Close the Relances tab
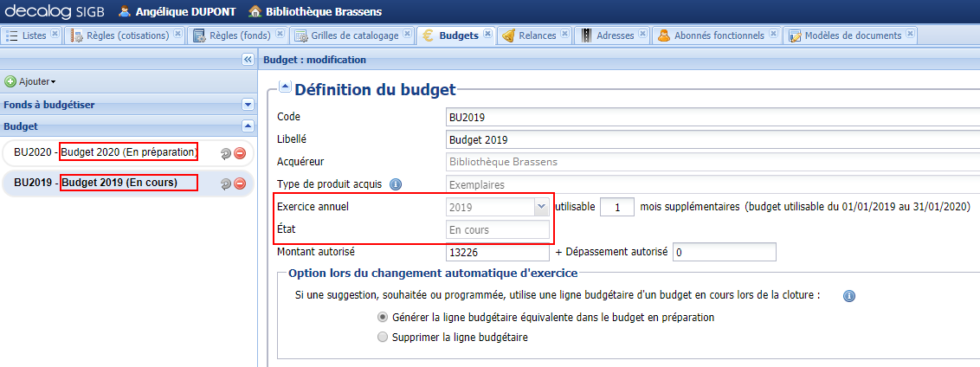 564,35
